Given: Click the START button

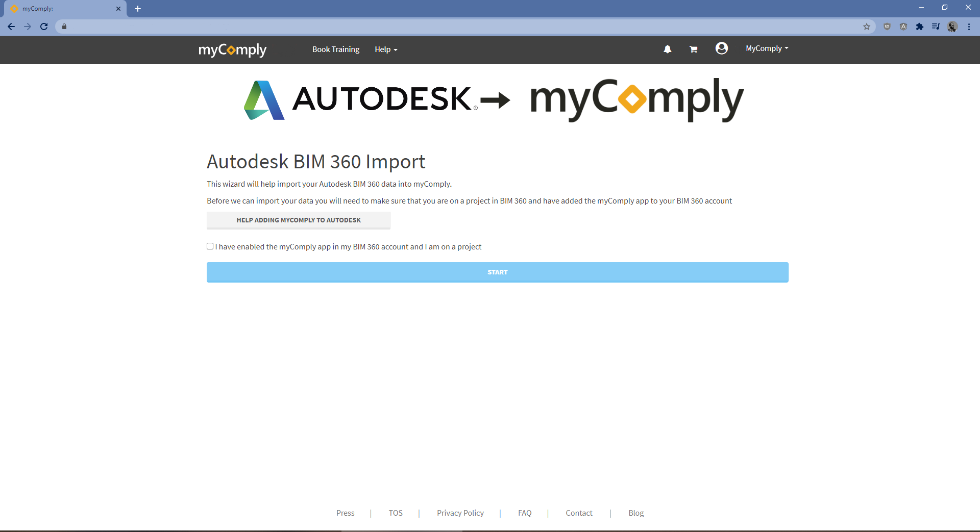Looking at the screenshot, I should pos(498,272).
